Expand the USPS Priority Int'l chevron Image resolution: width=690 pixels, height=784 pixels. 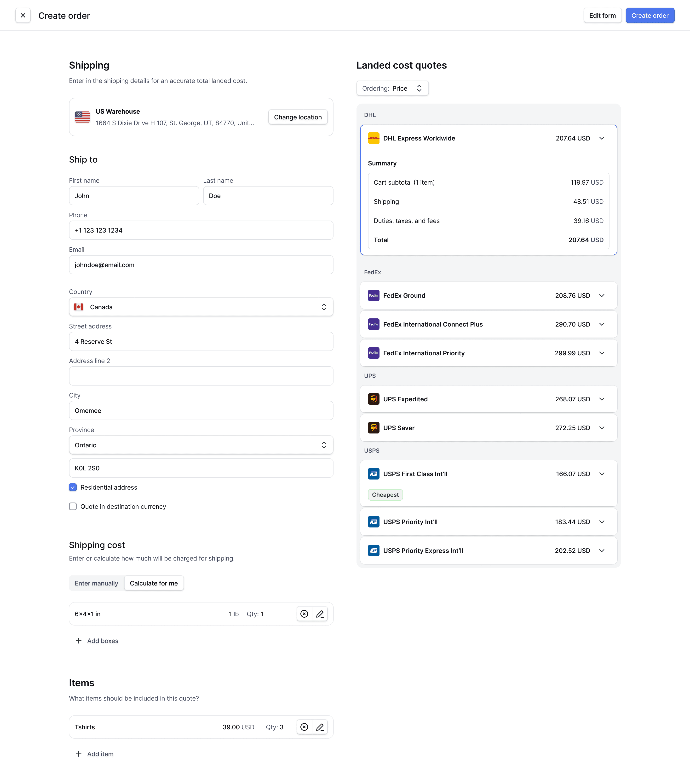(603, 521)
